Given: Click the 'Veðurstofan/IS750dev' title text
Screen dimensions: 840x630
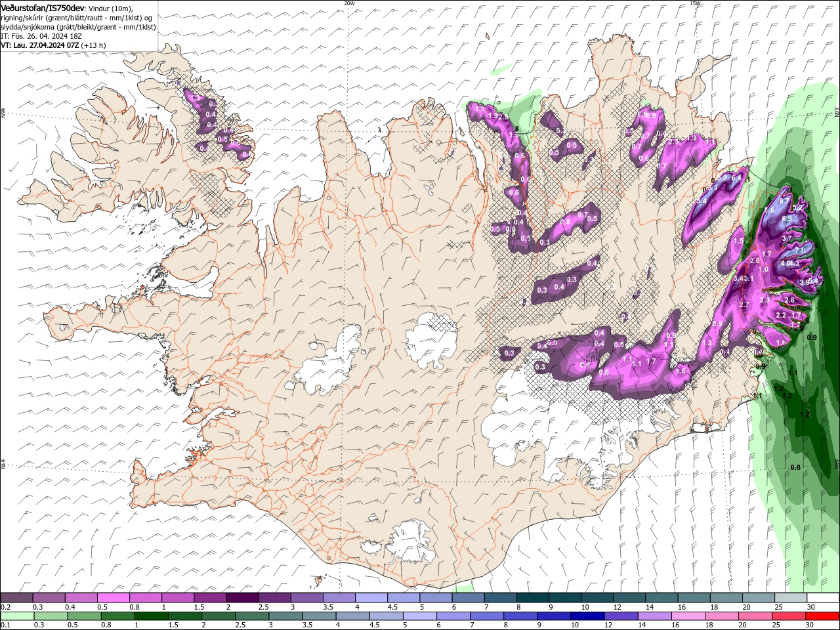Looking at the screenshot, I should (43, 7).
